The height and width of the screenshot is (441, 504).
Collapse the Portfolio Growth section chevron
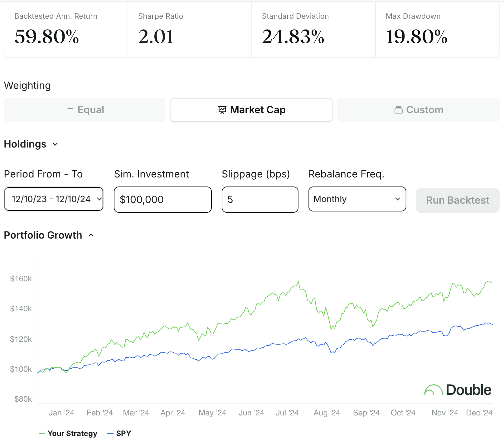click(x=91, y=235)
